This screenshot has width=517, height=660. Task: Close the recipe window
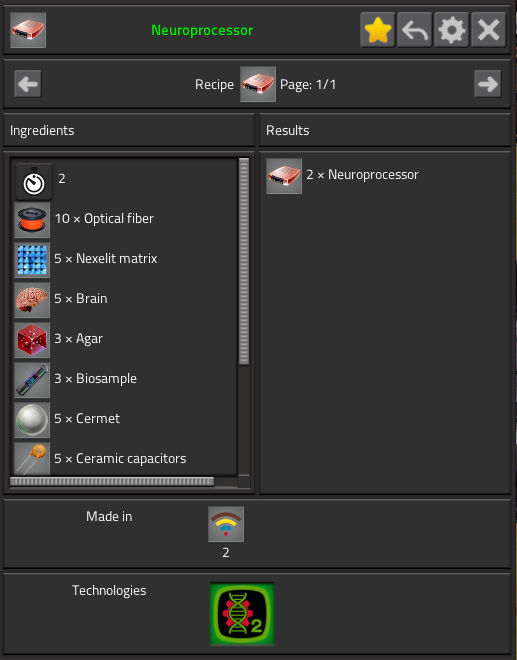(x=488, y=29)
